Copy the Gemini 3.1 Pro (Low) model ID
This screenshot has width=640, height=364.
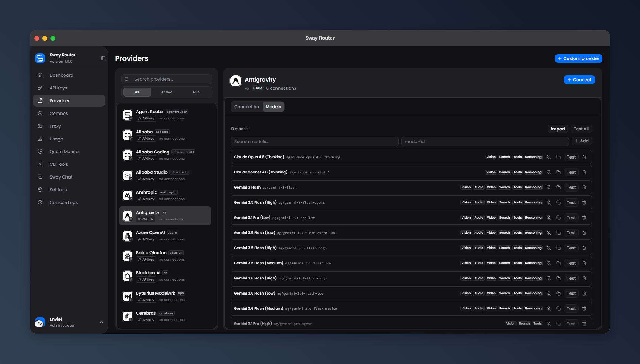(558, 218)
